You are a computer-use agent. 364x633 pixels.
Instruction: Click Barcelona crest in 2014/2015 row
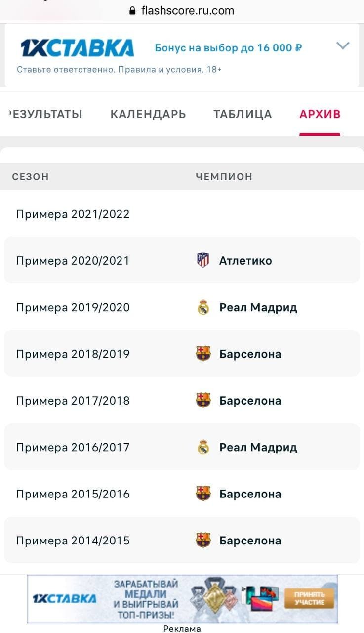[x=203, y=540]
